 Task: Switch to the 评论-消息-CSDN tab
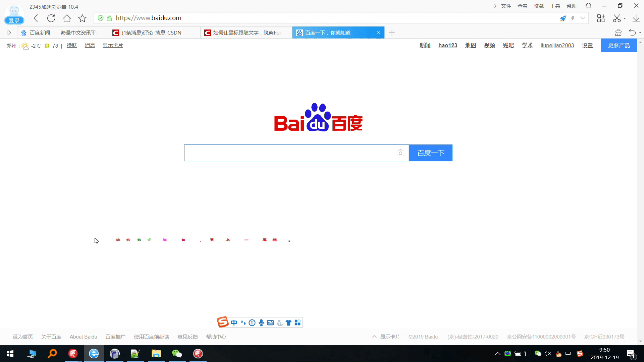155,33
